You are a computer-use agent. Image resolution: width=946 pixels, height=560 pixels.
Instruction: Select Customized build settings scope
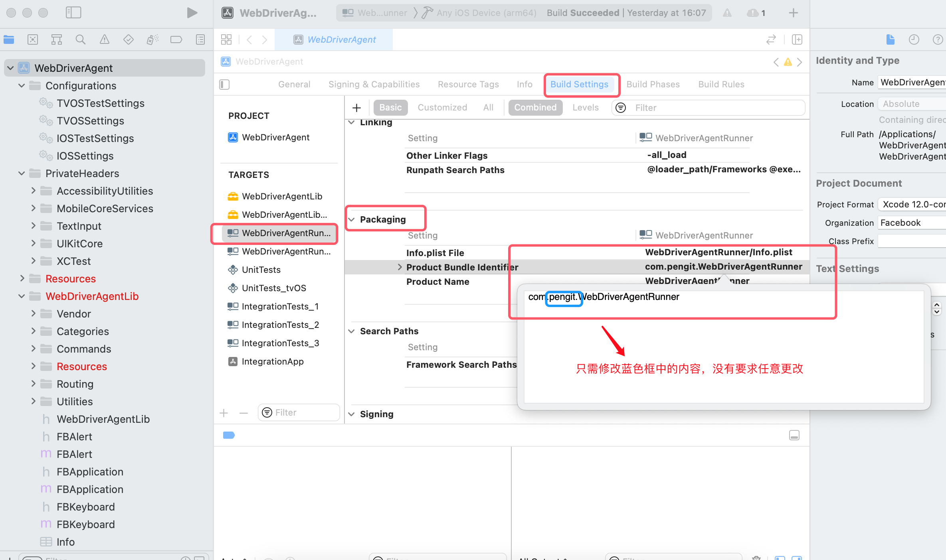(x=442, y=108)
